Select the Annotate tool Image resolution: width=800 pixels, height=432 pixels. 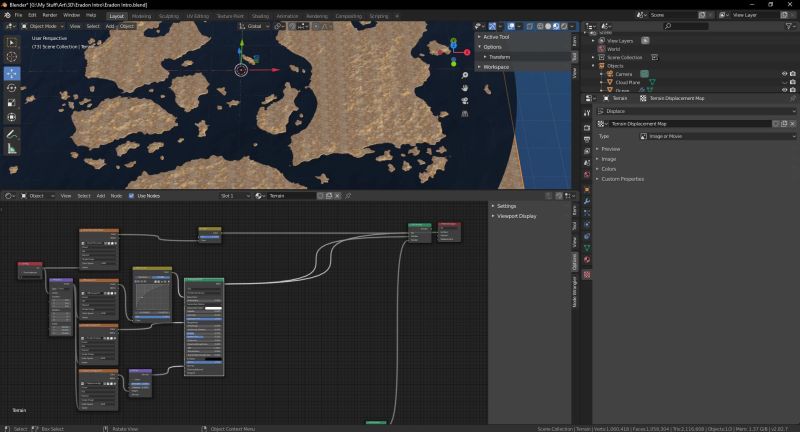tap(12, 134)
